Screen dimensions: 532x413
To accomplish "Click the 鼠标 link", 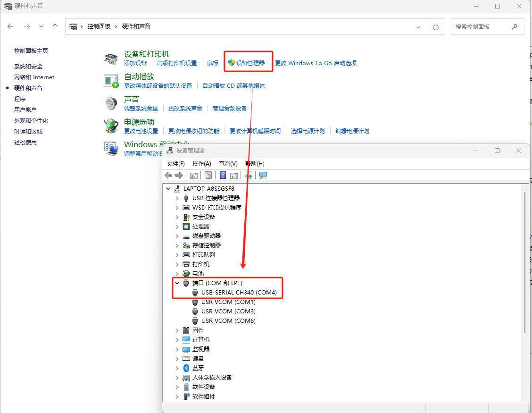I will (213, 63).
